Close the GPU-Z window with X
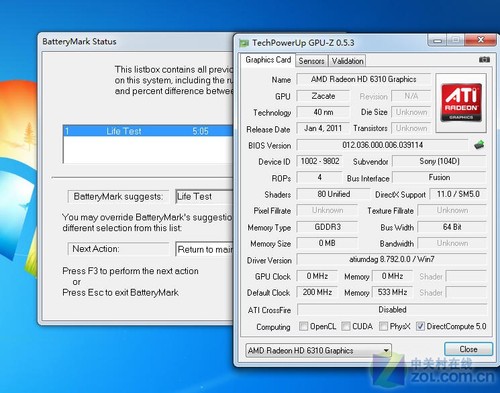Screen dimensions: 500x393 coord(481,40)
